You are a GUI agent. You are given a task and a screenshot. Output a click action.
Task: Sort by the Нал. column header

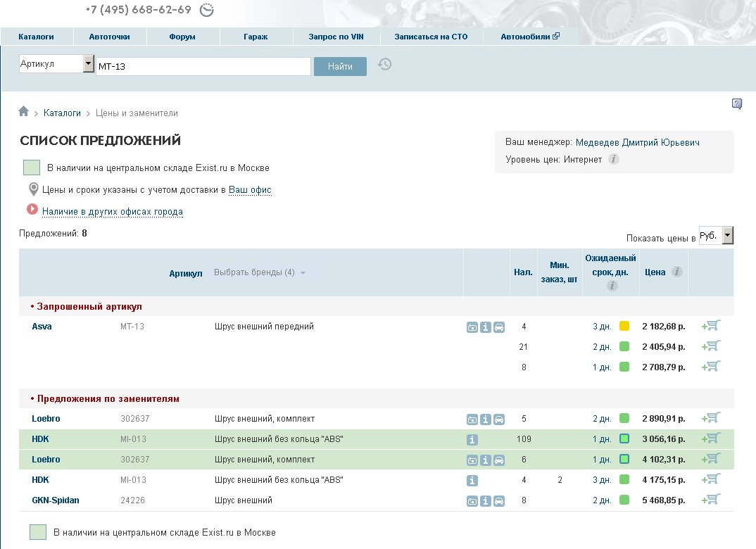(523, 272)
